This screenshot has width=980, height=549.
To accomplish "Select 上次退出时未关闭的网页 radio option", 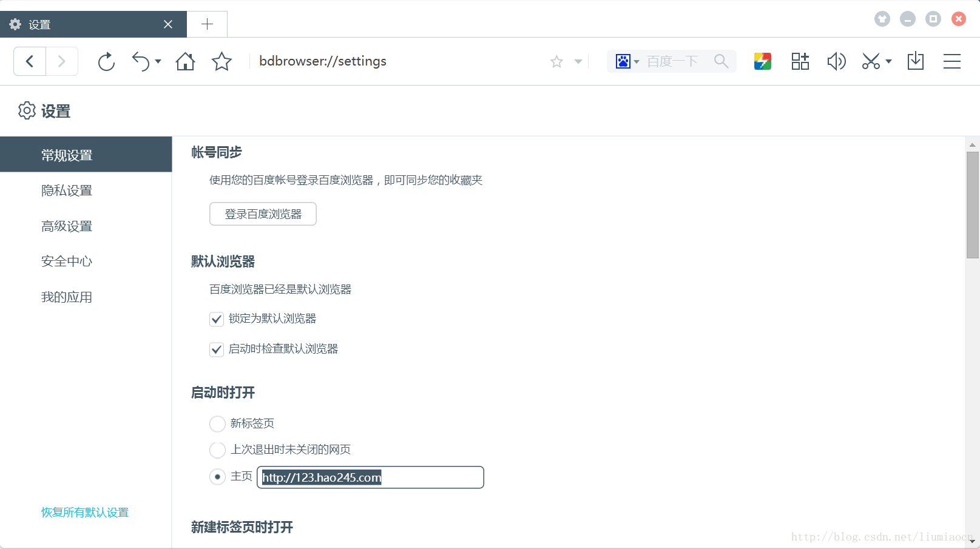I will (x=217, y=450).
